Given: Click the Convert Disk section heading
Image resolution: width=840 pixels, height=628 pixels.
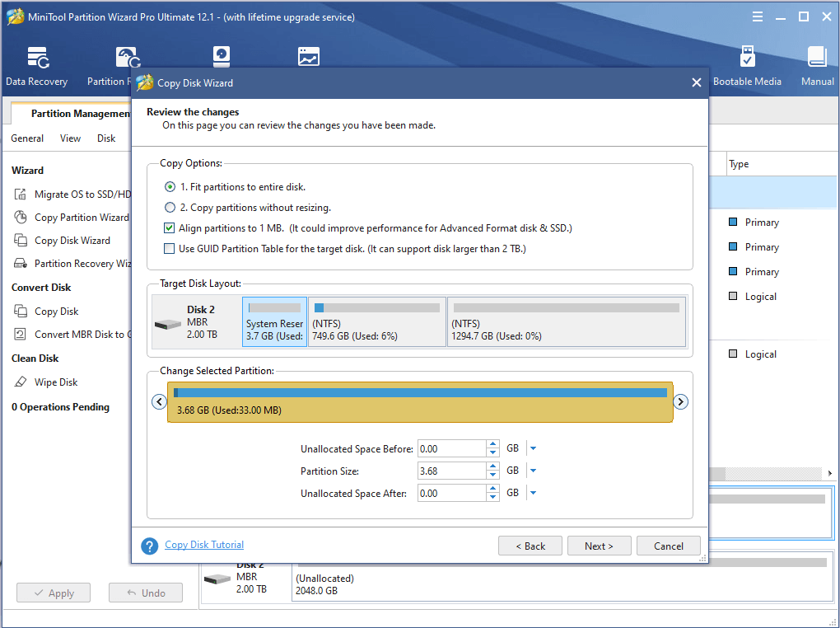Looking at the screenshot, I should [41, 287].
